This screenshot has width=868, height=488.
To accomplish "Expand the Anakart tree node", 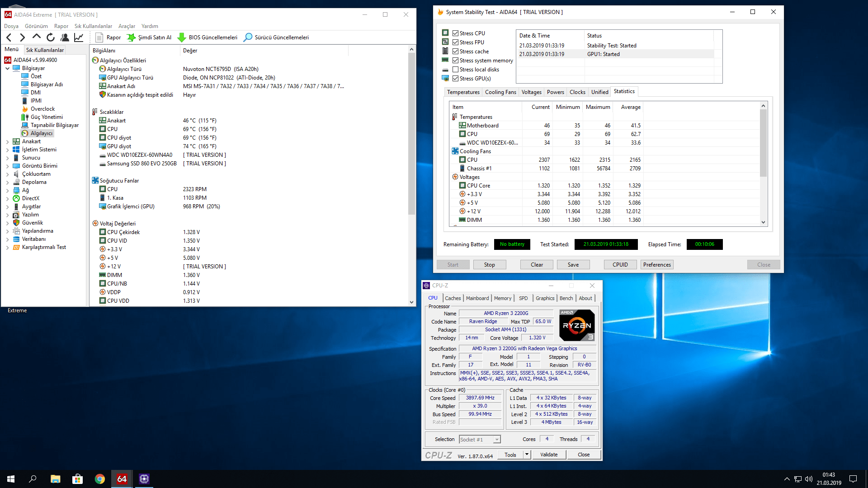I will point(7,142).
